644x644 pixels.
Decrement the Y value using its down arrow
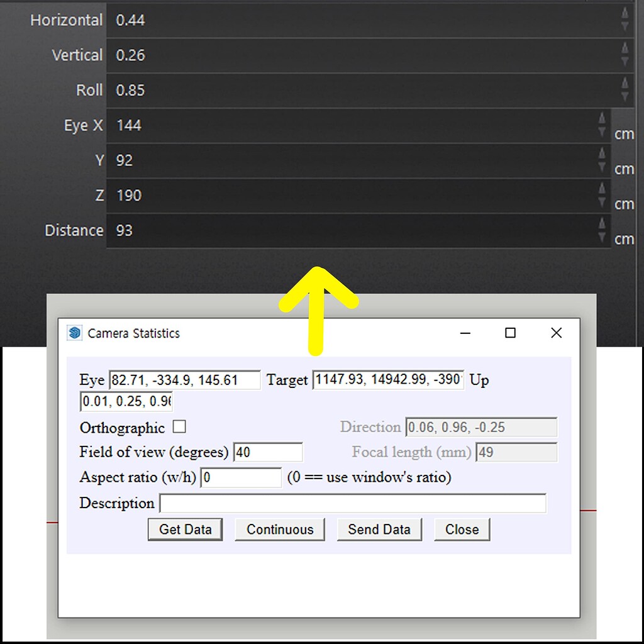pyautogui.click(x=602, y=164)
